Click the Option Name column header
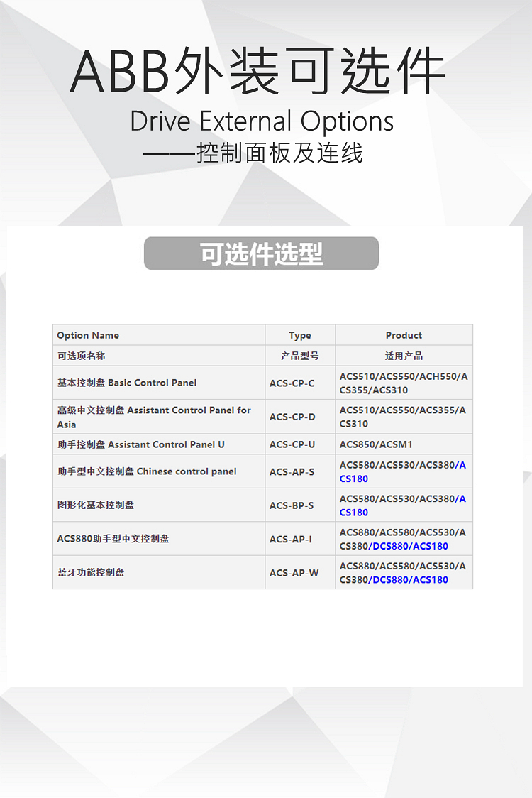The image size is (532, 798). [88, 335]
